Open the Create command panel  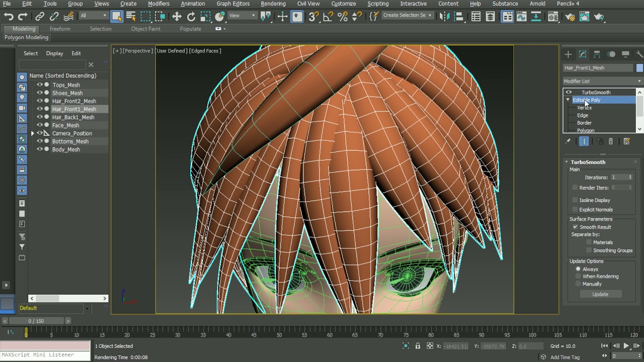568,54
